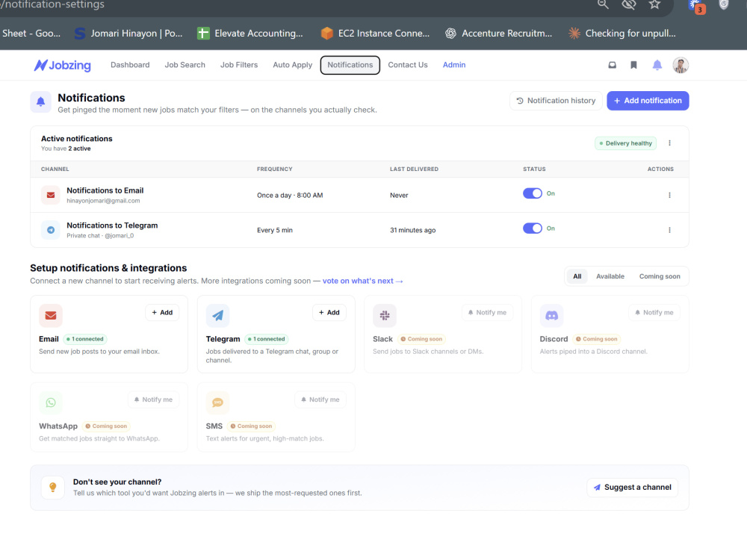The image size is (747, 560).
Task: Click the Email card envelope icon
Action: (x=51, y=315)
